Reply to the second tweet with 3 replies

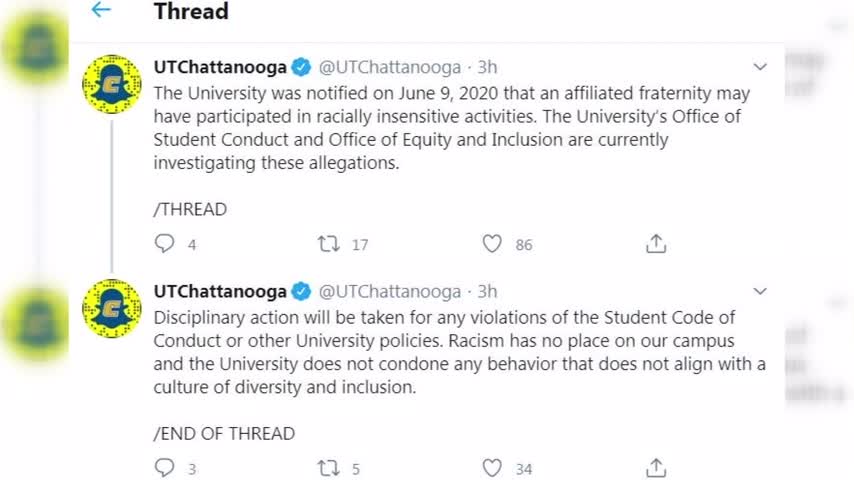[x=164, y=467]
